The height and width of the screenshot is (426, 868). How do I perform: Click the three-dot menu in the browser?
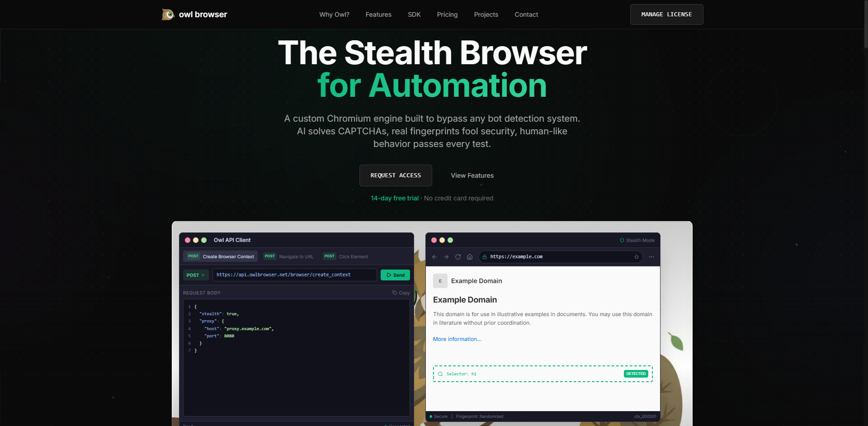pos(651,256)
